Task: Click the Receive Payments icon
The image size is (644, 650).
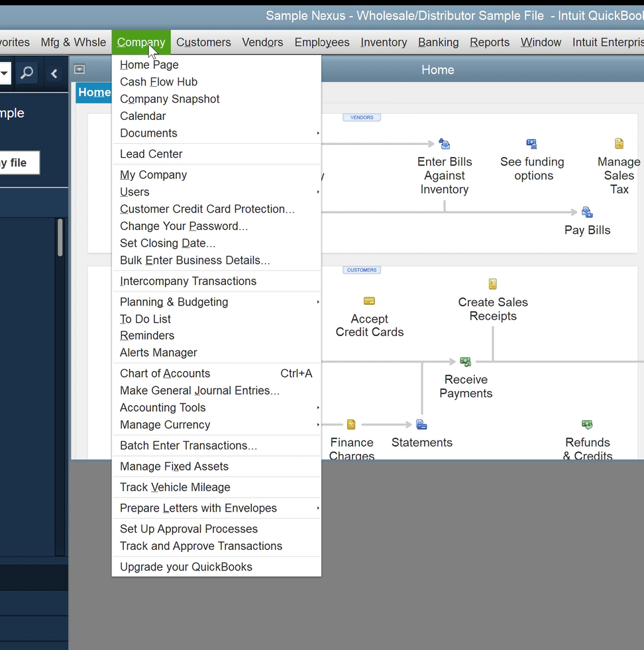Action: click(466, 362)
